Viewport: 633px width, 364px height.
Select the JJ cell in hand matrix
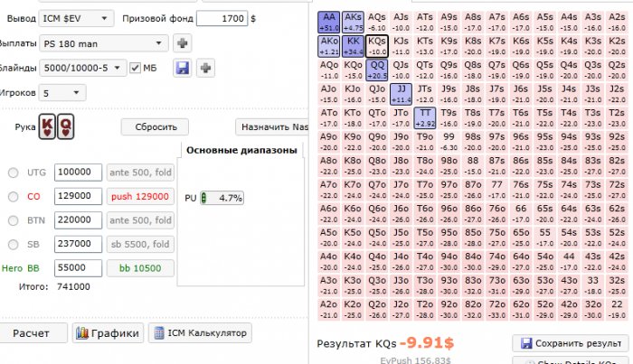(x=401, y=94)
